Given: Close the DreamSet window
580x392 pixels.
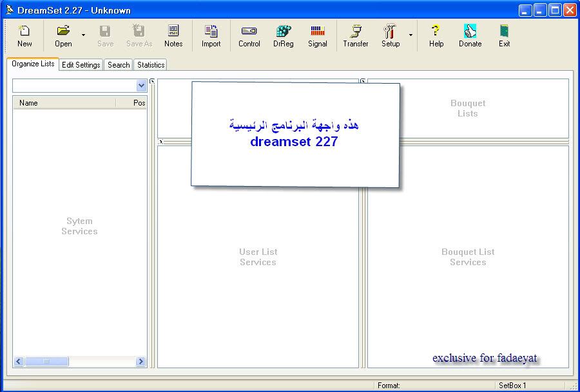Looking at the screenshot, I should coord(570,10).
